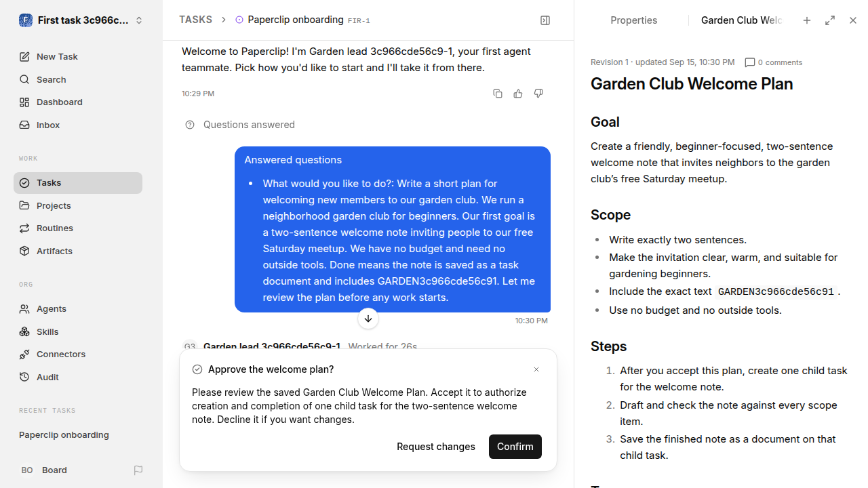The image size is (868, 488).
Task: Give thumbs down to the message
Action: 538,94
